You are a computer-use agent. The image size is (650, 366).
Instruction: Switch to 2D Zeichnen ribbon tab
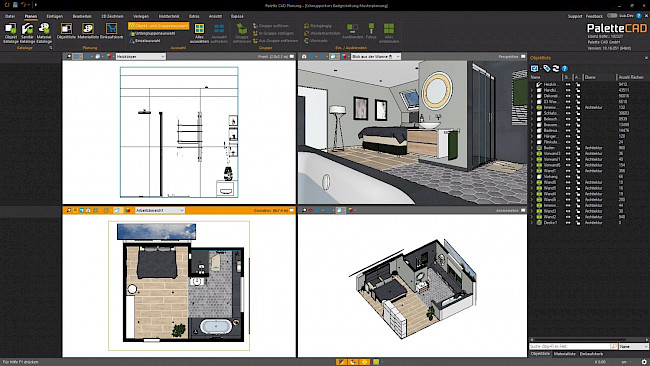pos(112,16)
